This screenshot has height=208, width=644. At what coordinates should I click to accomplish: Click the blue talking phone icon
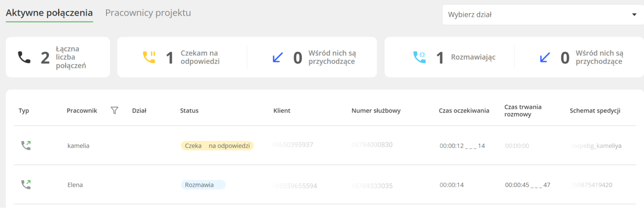click(x=419, y=57)
